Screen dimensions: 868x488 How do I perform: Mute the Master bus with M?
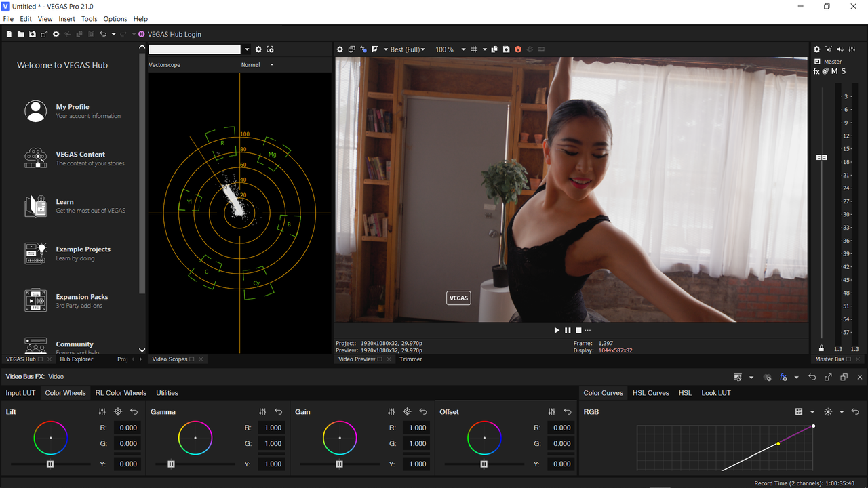[835, 71]
